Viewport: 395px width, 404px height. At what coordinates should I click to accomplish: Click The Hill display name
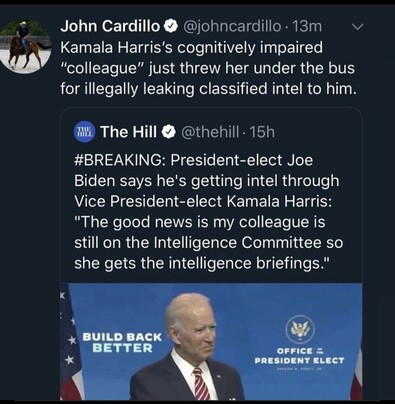pyautogui.click(x=129, y=132)
